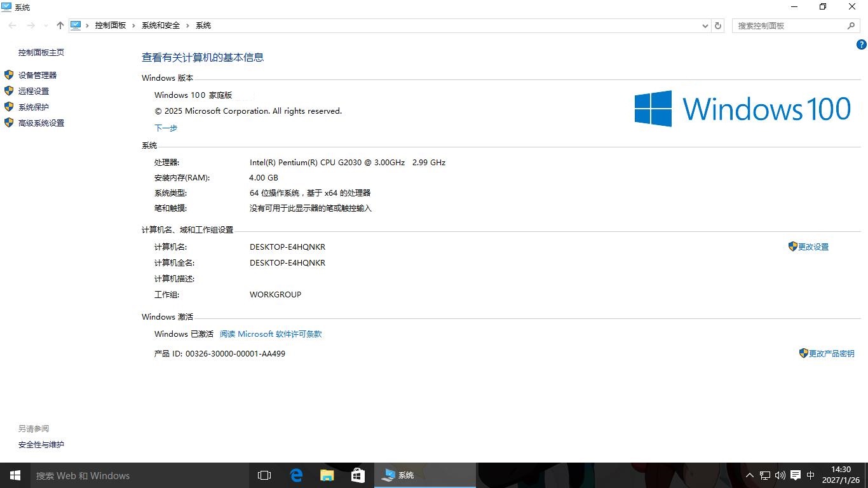Click the Windows 100 家庭版 edition text

(193, 95)
